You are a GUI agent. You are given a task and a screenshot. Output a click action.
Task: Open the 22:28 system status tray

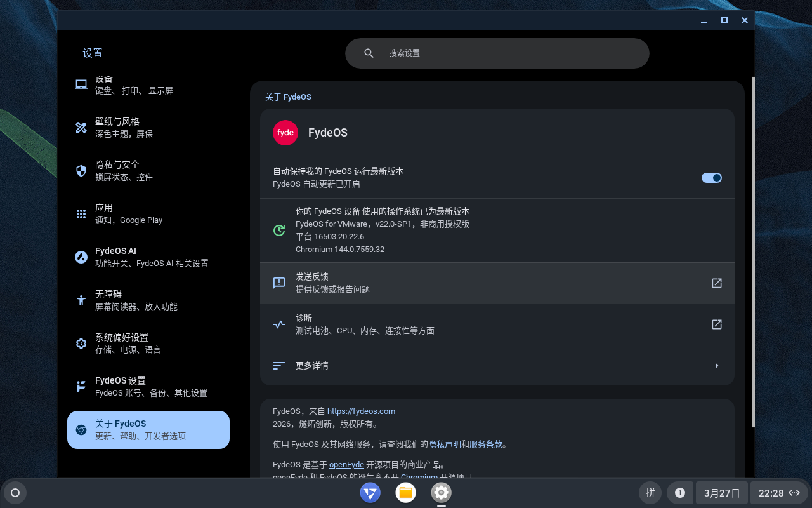click(779, 493)
